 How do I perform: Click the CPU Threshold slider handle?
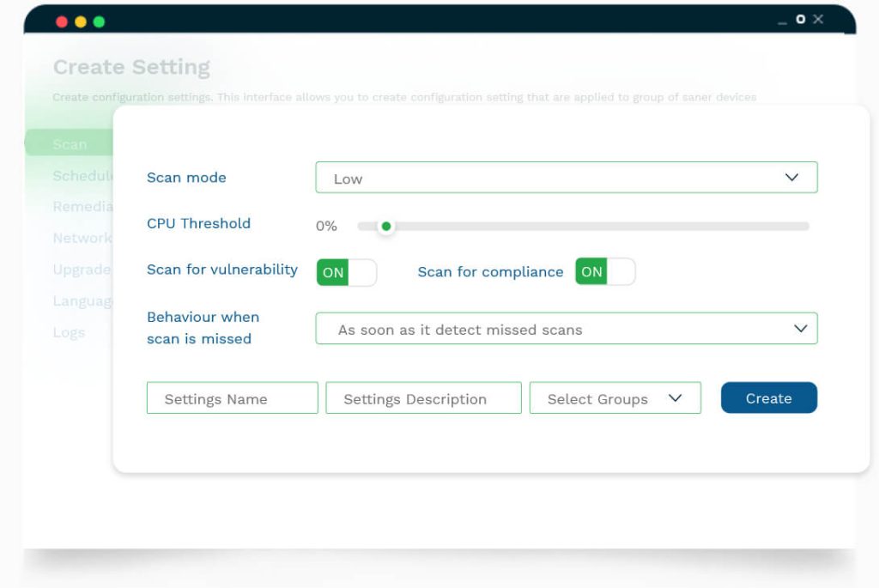click(385, 226)
